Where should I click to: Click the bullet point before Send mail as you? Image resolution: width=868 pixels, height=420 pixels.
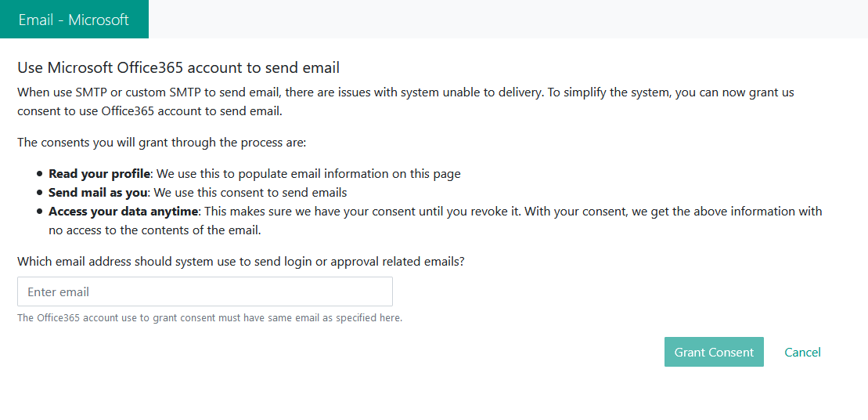[39, 192]
